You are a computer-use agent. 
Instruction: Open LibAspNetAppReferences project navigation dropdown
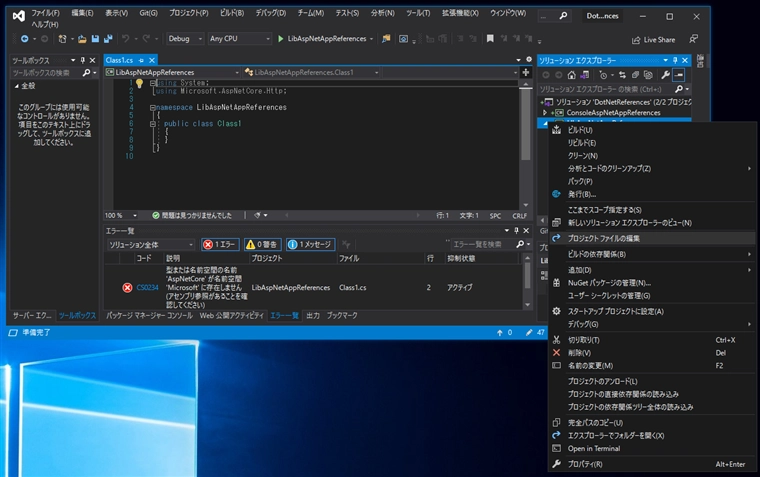[x=173, y=72]
